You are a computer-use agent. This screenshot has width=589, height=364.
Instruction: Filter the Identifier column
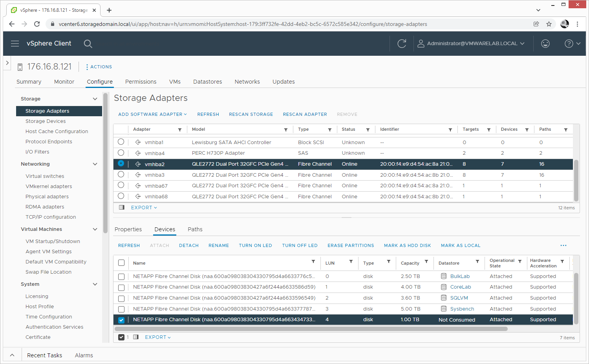(x=450, y=130)
